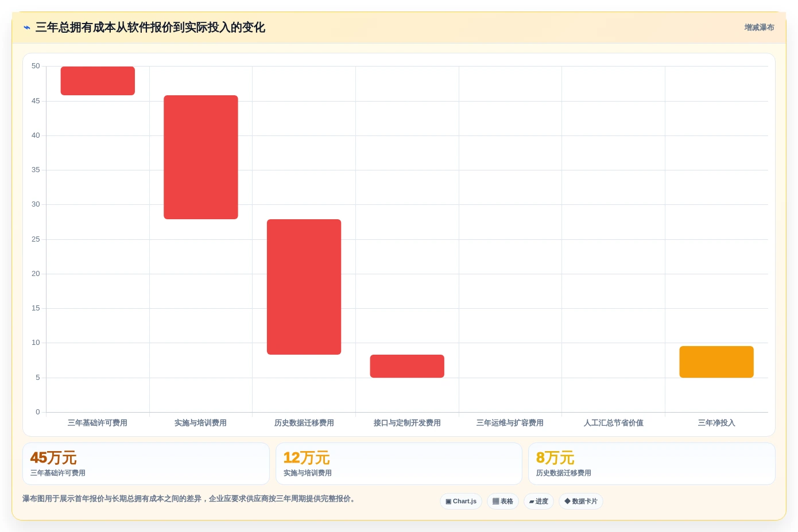Click the x-axis label 人工汇总节省价值
Screen dimensions: 798x532
pos(614,423)
